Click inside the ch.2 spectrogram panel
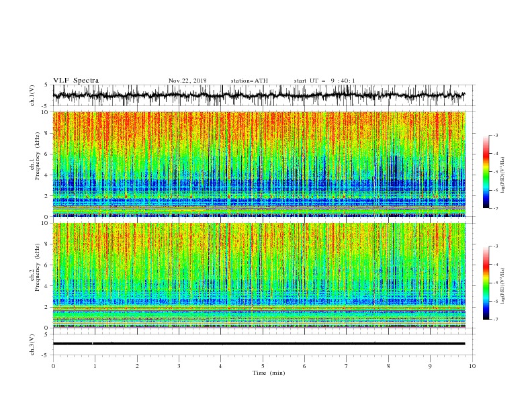Viewport: 532px width, 411px height. [259, 275]
